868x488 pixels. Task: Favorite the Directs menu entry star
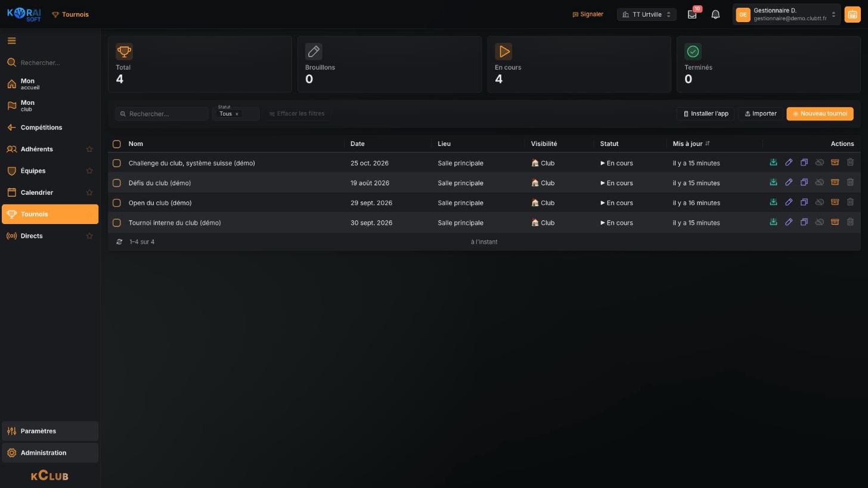tap(89, 236)
